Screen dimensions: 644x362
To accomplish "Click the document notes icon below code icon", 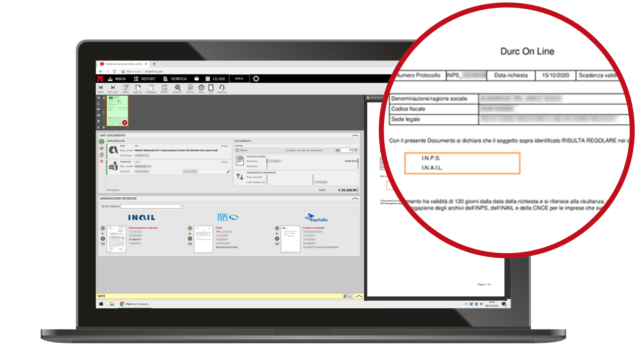I will click(102, 155).
